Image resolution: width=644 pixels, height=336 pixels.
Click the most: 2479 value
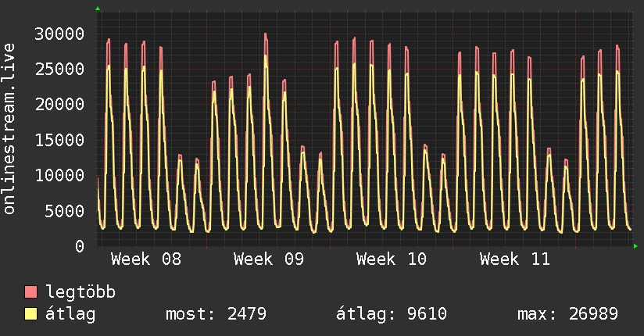click(216, 314)
